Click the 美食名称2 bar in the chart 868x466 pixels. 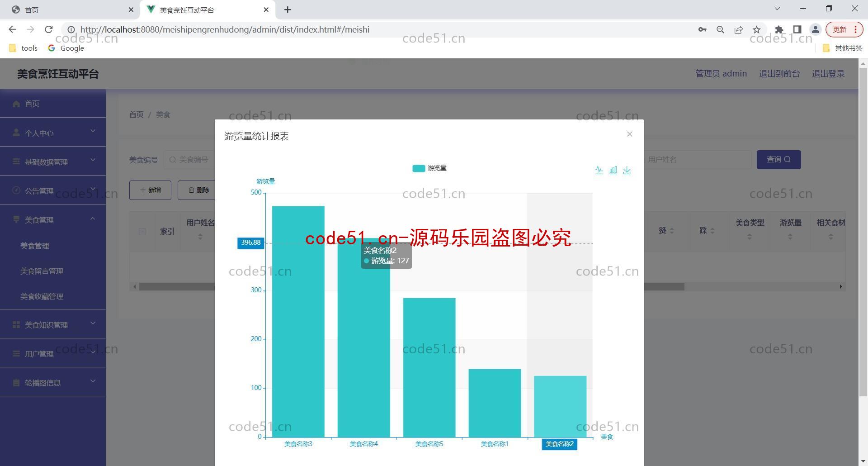point(560,406)
